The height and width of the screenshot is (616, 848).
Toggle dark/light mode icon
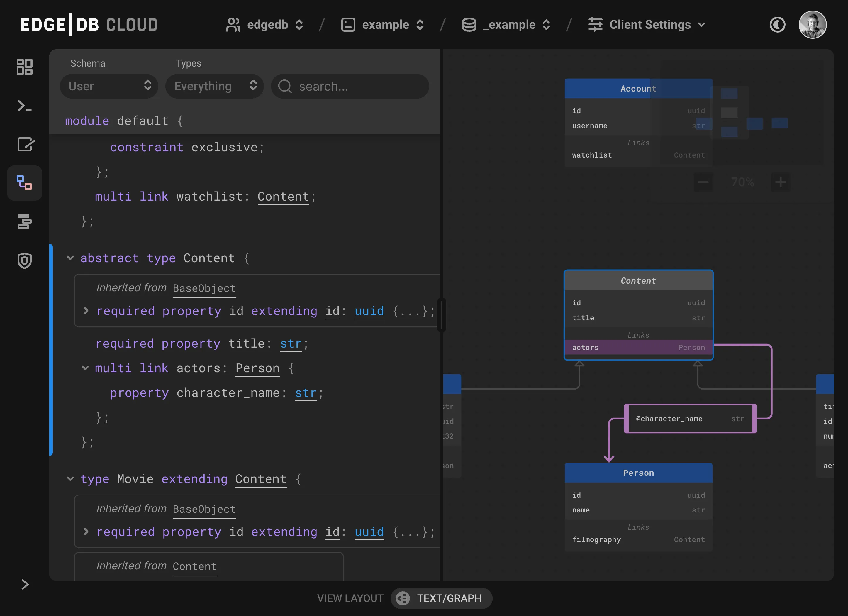tap(778, 24)
